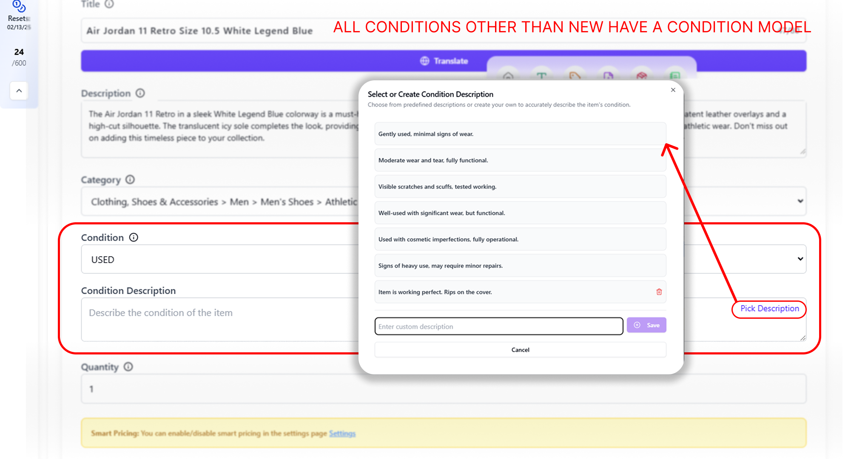Image resolution: width=868 pixels, height=459 pixels.
Task: Expand the collapse arrow on left panel
Action: [20, 91]
